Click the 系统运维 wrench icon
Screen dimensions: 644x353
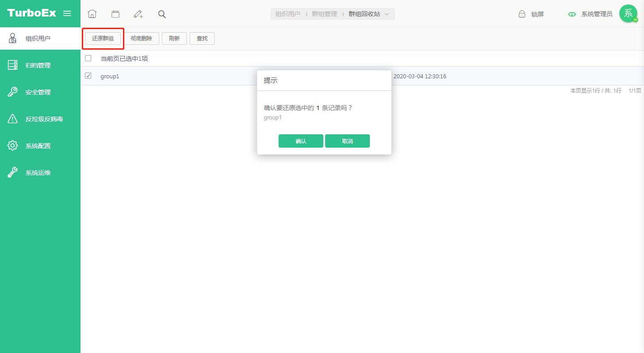13,173
